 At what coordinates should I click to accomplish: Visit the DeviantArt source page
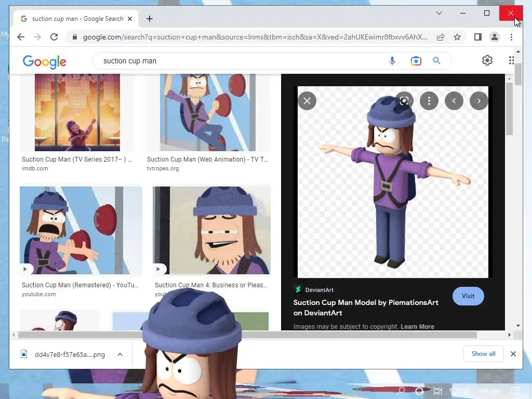468,296
